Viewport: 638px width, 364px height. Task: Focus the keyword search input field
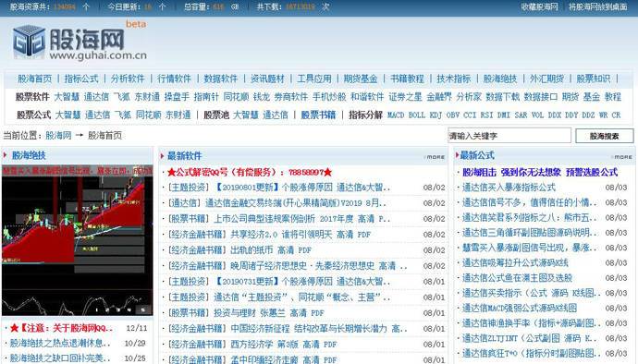click(509, 136)
